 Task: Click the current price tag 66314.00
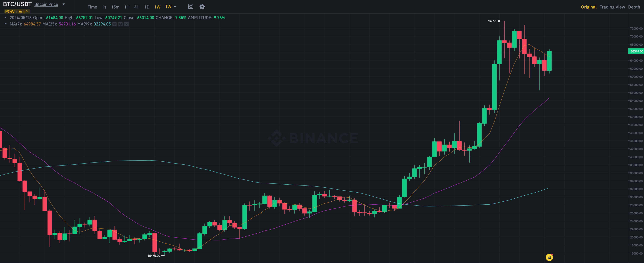(x=636, y=51)
